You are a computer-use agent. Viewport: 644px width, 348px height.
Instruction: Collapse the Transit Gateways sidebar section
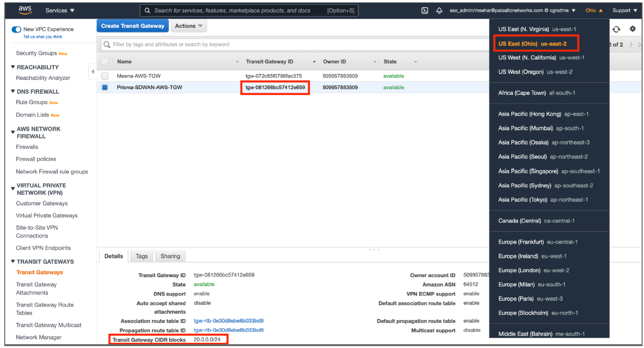13,261
